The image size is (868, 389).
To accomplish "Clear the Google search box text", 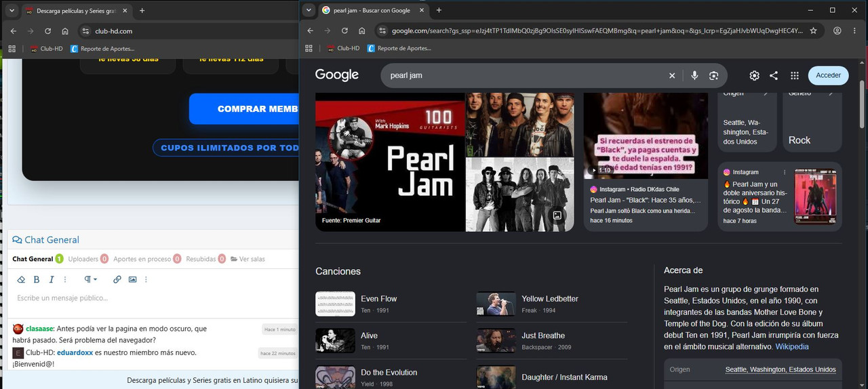I will [x=672, y=75].
